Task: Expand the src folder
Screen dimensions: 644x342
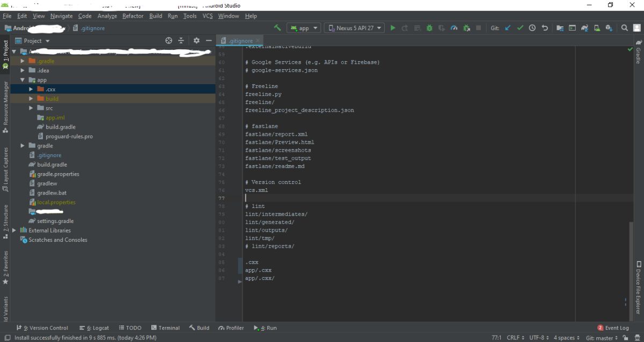Action: tap(31, 108)
